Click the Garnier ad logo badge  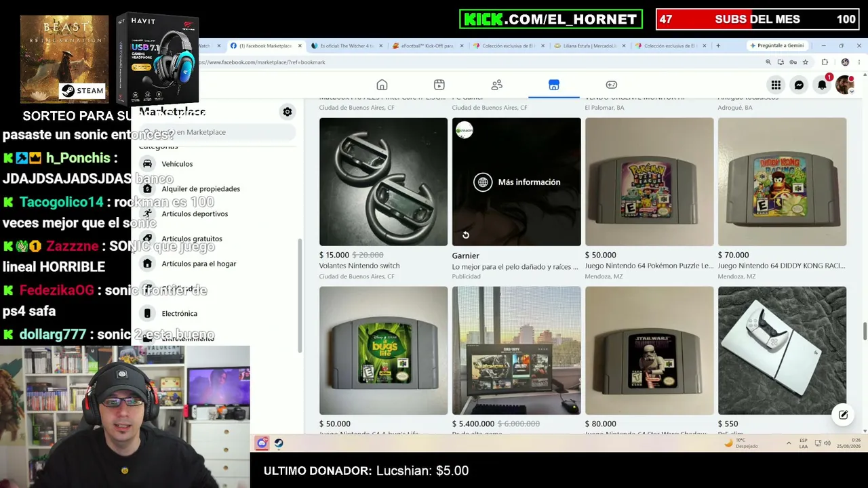click(465, 130)
